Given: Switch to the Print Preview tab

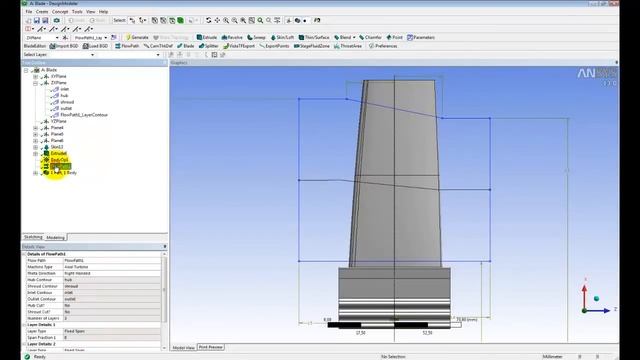Looking at the screenshot, I should click(211, 347).
